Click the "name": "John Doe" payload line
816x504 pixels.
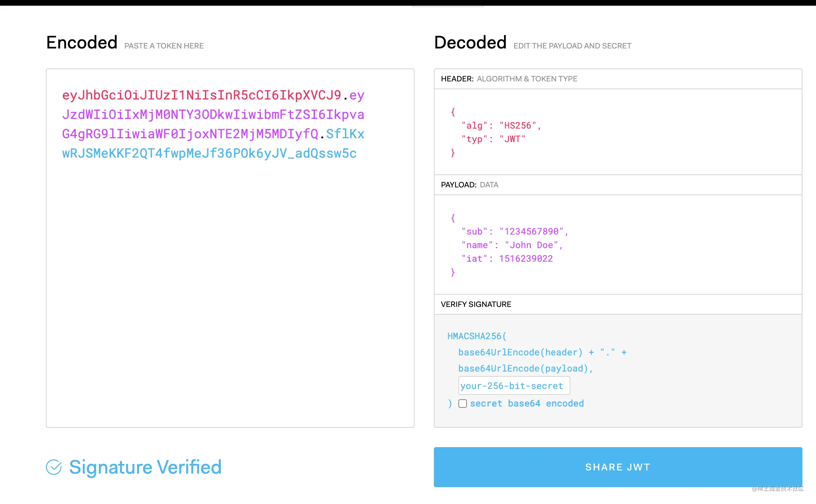(512, 245)
